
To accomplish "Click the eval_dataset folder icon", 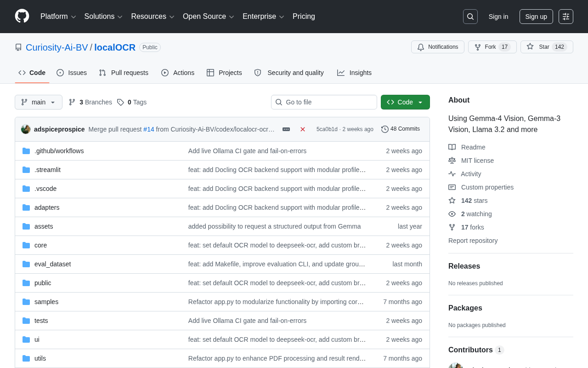I will click(x=26, y=264).
